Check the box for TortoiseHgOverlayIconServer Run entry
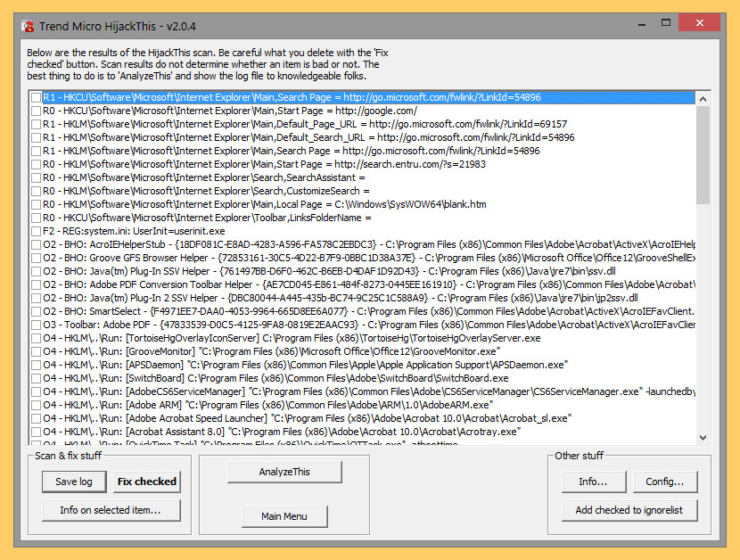The width and height of the screenshot is (740, 560). (36, 338)
